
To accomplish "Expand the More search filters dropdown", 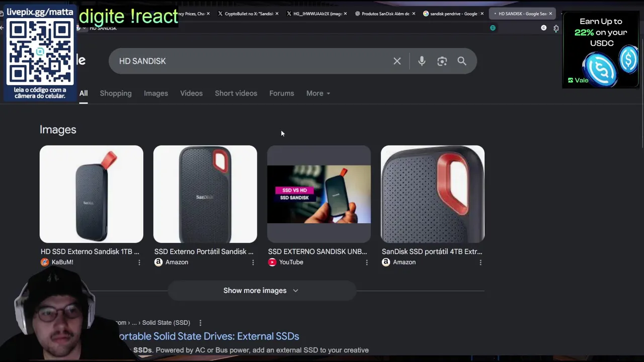I will [318, 93].
